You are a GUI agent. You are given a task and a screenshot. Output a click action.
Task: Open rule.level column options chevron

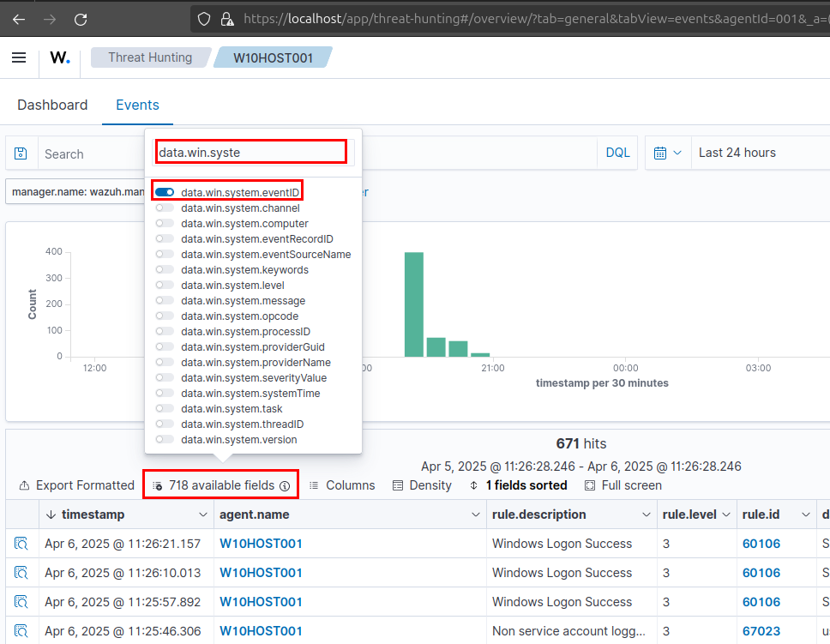726,515
